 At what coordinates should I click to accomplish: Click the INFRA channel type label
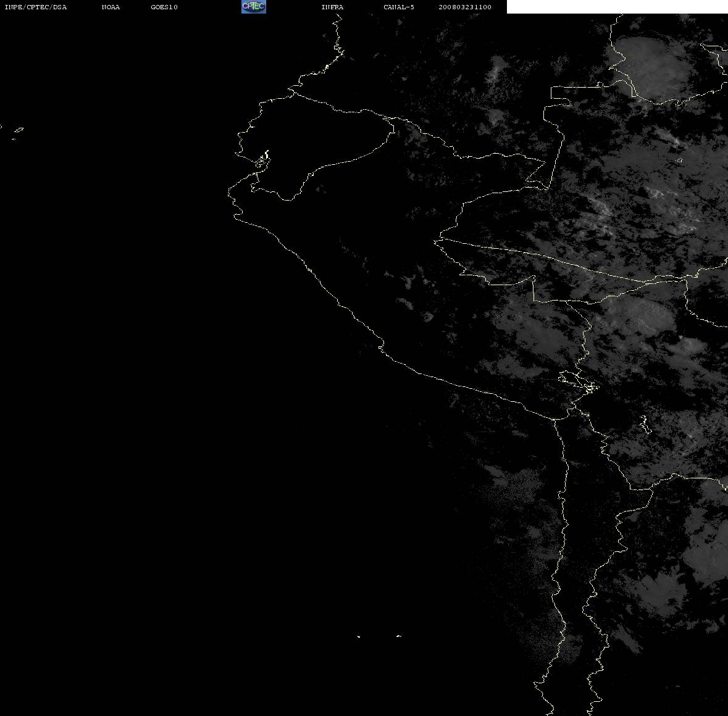(x=332, y=7)
